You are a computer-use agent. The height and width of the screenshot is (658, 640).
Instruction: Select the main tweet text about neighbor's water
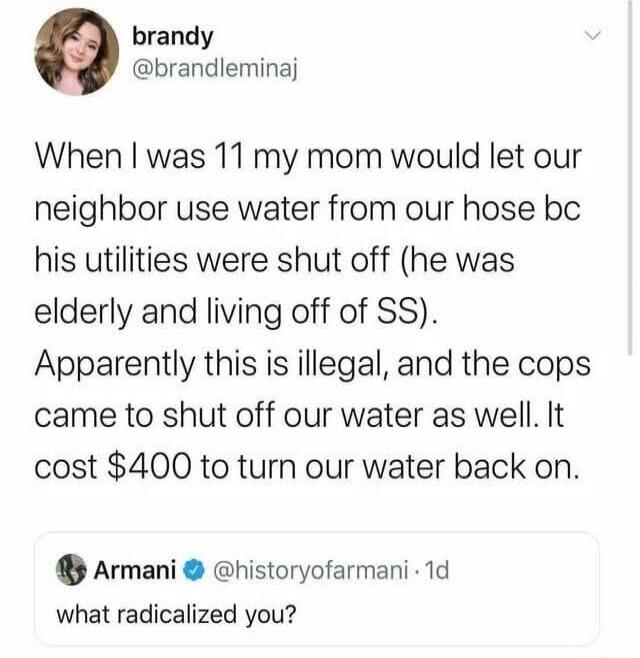[312, 311]
